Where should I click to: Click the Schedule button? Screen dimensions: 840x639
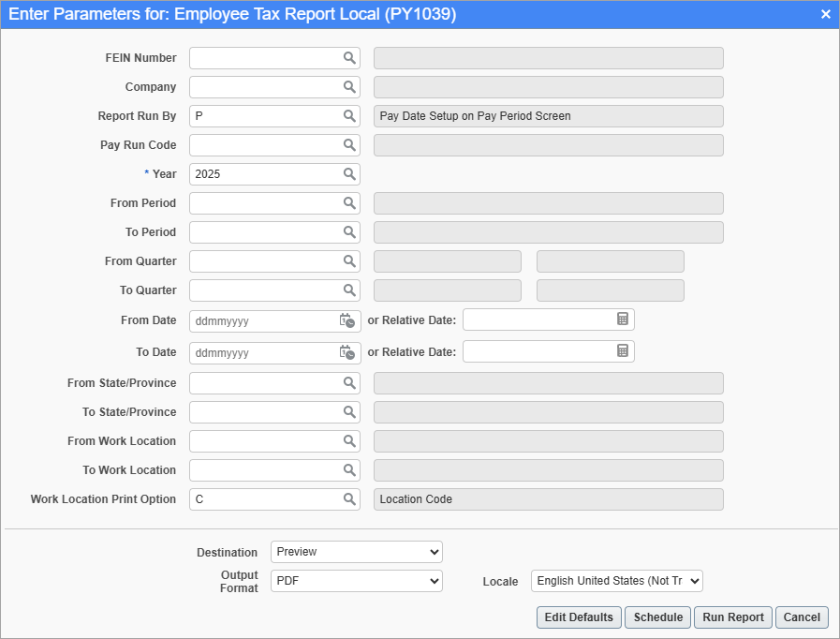pyautogui.click(x=657, y=617)
